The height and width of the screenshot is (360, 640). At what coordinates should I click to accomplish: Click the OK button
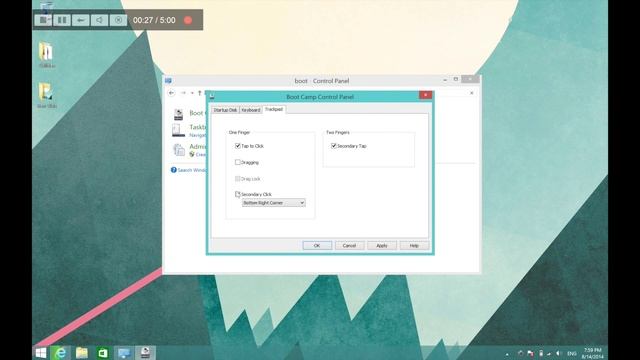(x=317, y=245)
